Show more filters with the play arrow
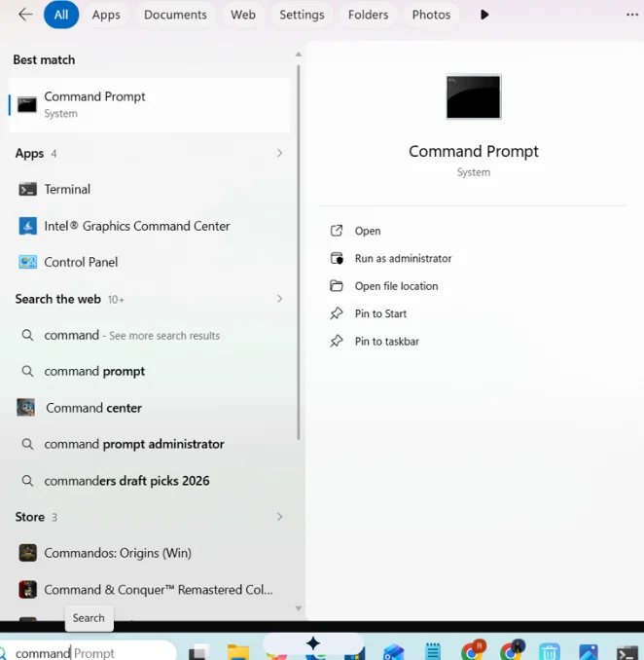This screenshot has width=644, height=660. click(x=484, y=15)
